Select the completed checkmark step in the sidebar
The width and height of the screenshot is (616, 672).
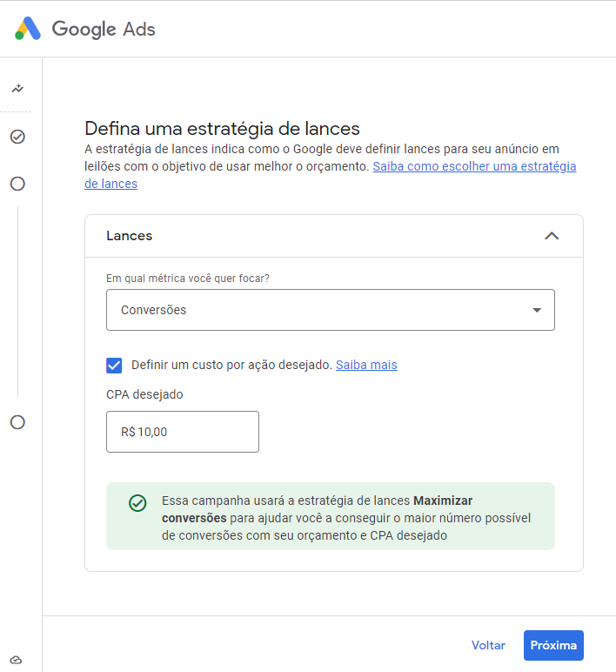click(17, 137)
